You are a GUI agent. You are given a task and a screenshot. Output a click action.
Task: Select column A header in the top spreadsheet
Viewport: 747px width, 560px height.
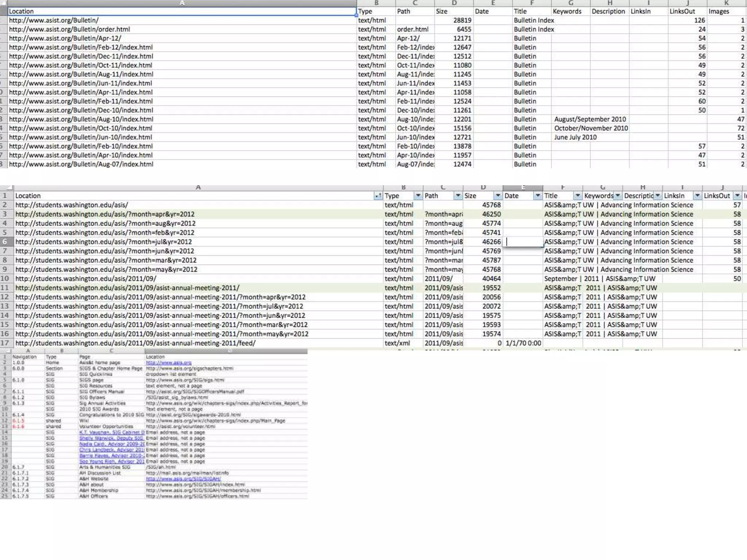pyautogui.click(x=182, y=3)
